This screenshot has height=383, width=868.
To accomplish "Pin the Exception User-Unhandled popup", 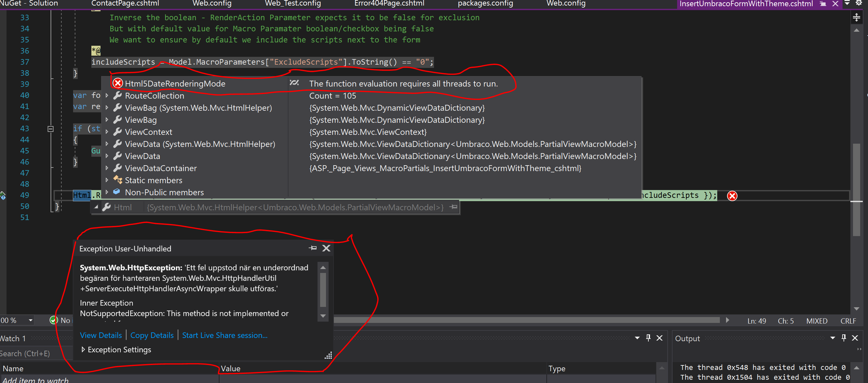I will coord(313,248).
